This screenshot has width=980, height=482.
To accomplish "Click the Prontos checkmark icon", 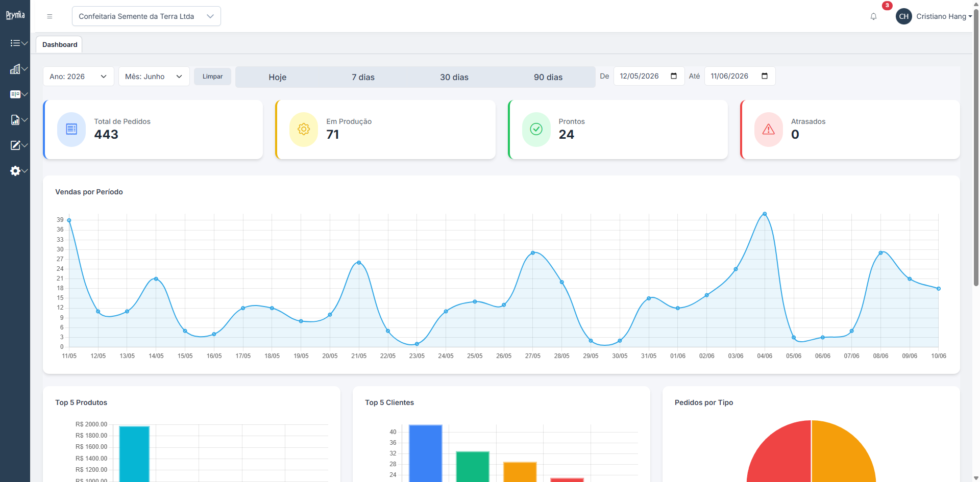I will (536, 130).
